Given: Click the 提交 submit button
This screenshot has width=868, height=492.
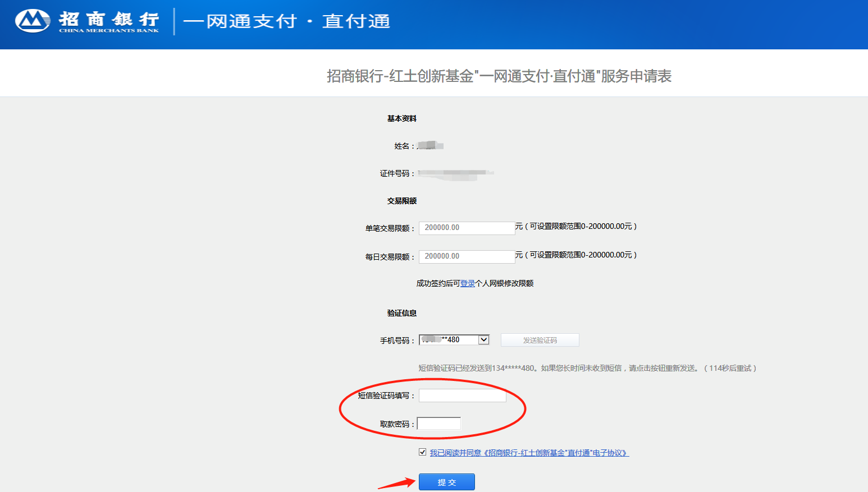Looking at the screenshot, I should click(x=447, y=482).
